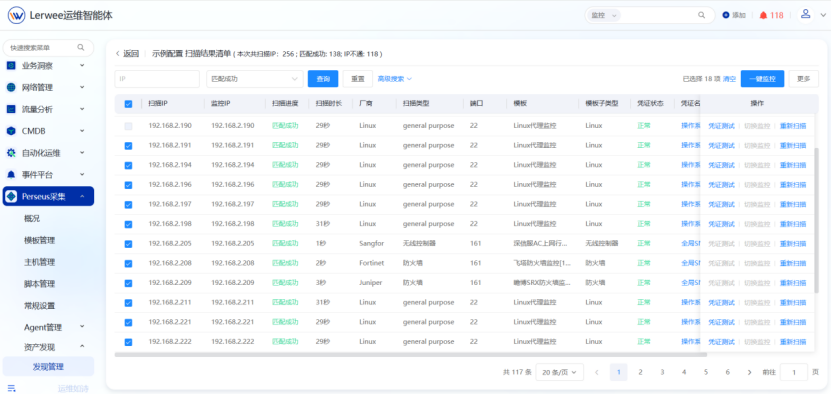Go to page 3 in pagination
This screenshot has width=831, height=394.
click(662, 372)
